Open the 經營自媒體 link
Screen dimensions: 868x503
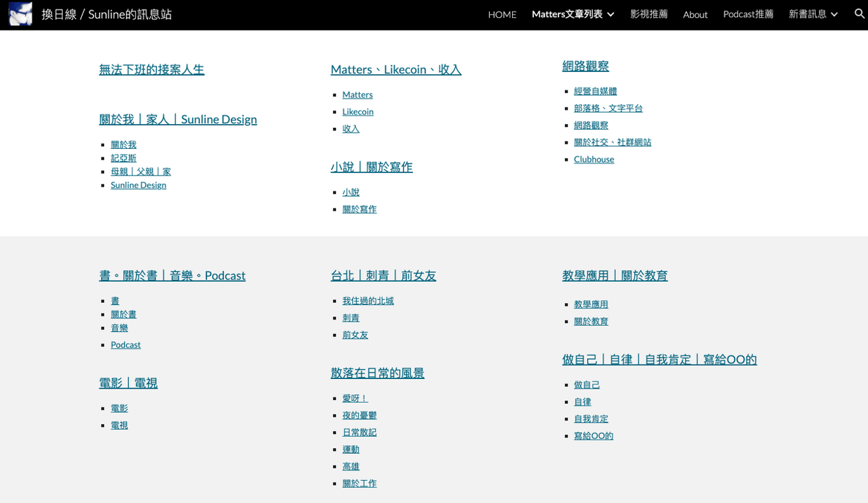coord(595,91)
